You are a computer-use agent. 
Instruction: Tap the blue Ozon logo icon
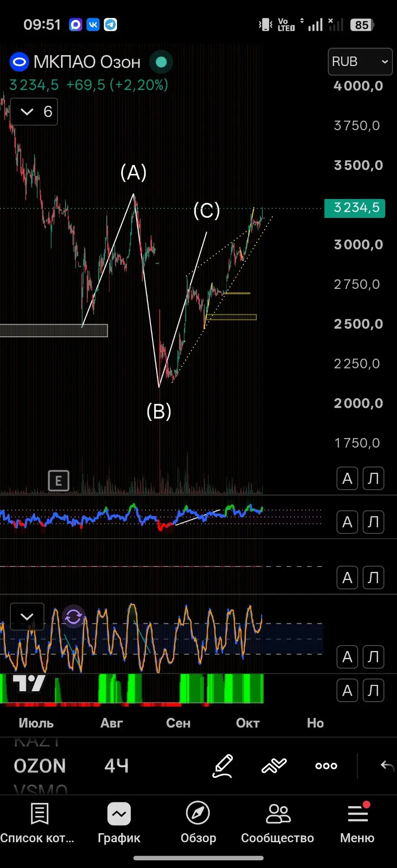[x=19, y=62]
